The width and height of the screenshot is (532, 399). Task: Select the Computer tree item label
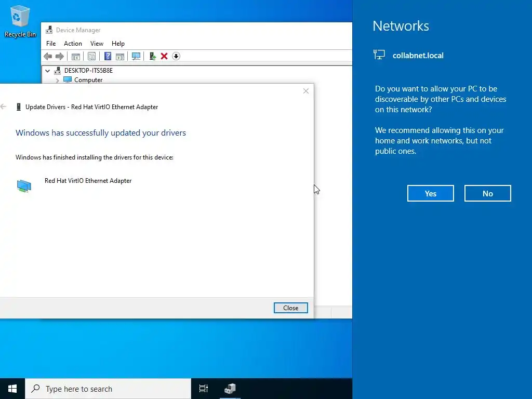88,80
